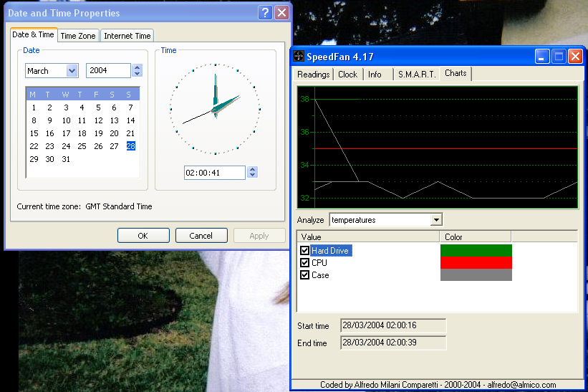588x392 pixels.
Task: Open the Readings tab in SpeedFan
Action: tap(313, 75)
